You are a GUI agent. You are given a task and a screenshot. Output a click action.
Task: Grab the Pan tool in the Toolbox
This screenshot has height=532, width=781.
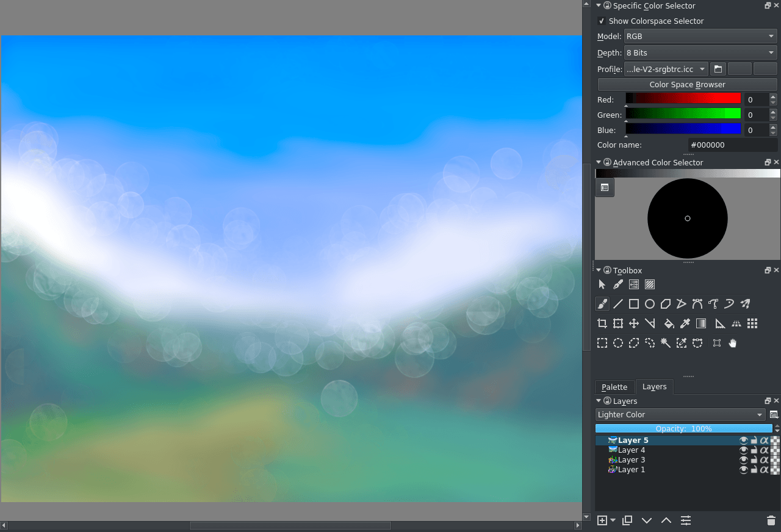(x=732, y=343)
